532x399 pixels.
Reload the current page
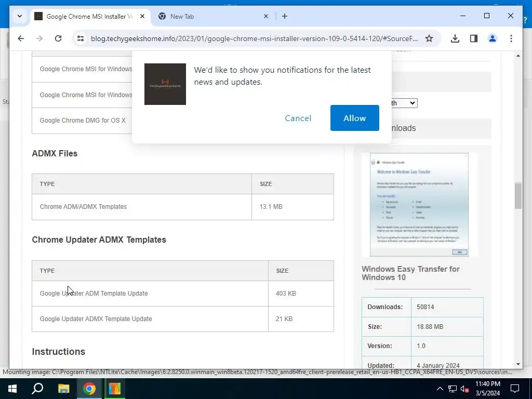tap(58, 38)
